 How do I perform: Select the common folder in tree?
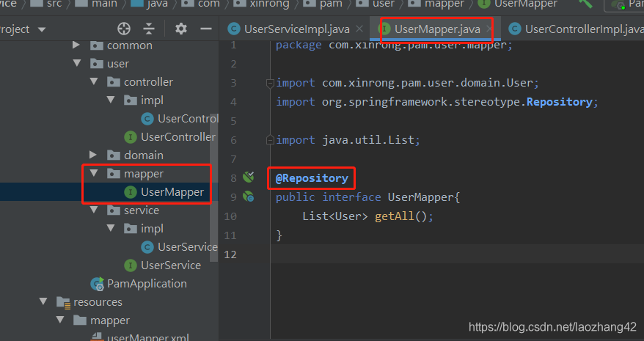click(x=129, y=45)
